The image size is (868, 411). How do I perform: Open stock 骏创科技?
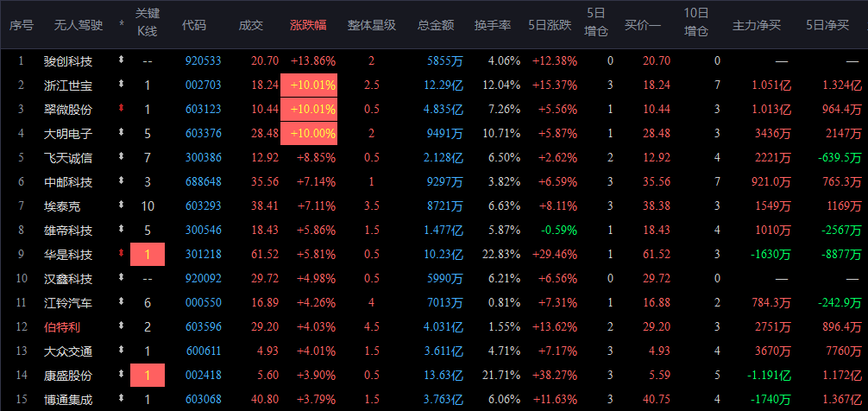point(68,61)
